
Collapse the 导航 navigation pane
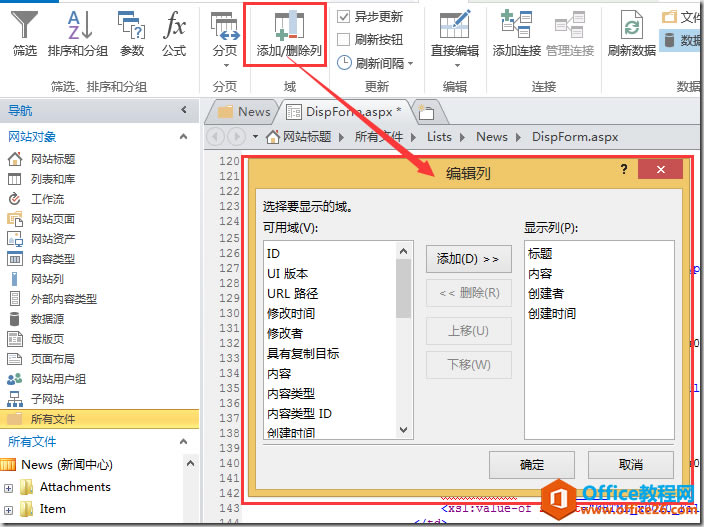click(x=184, y=110)
